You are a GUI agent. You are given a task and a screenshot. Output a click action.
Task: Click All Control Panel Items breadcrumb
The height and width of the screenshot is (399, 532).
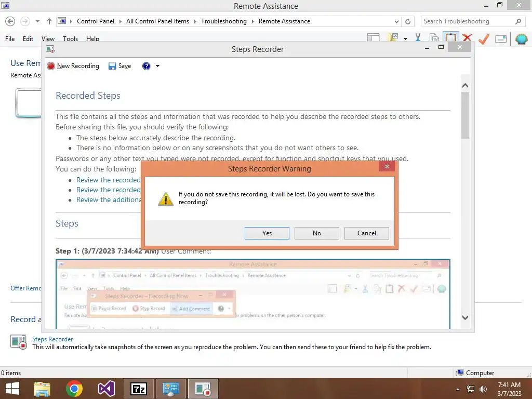157,21
